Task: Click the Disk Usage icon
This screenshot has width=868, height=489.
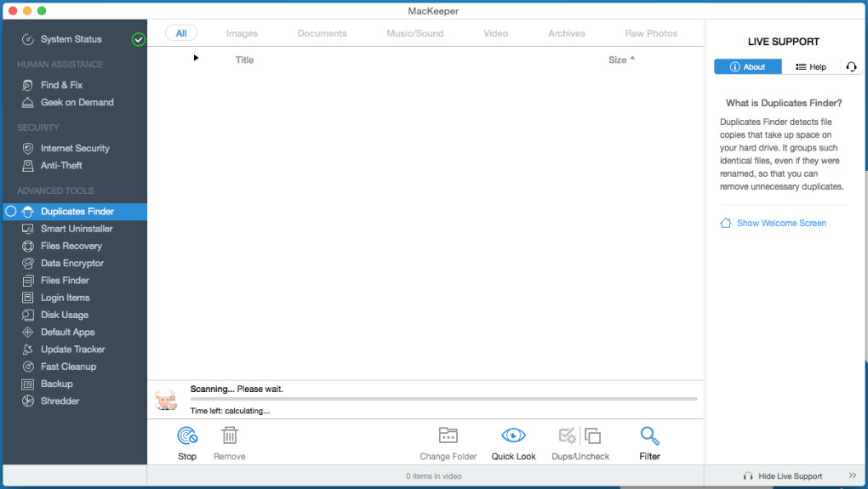Action: 28,315
